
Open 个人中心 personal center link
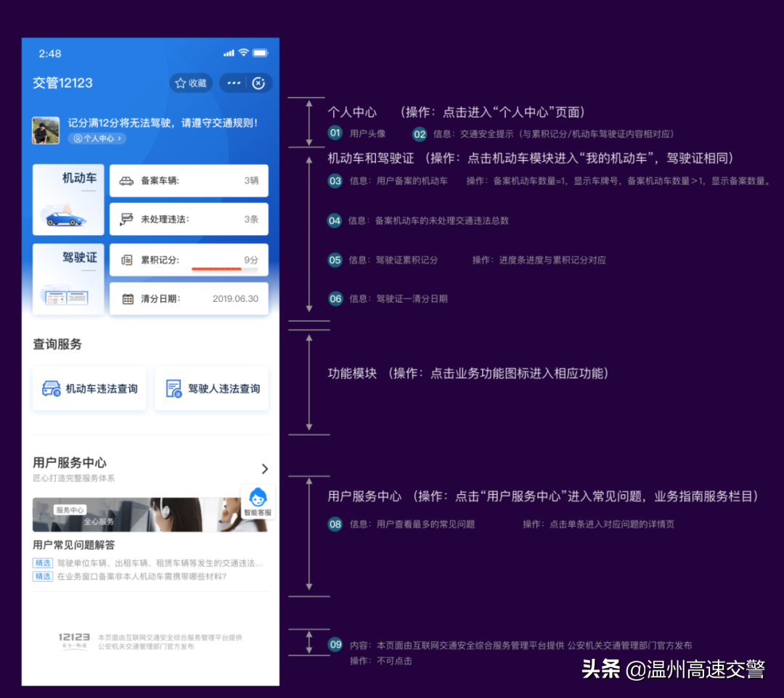[97, 139]
